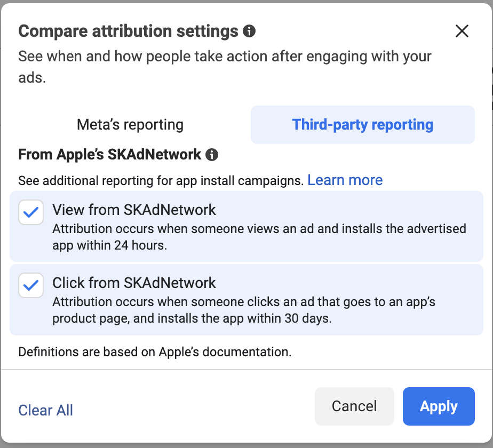Uncheck Click from SKAdNetwork checkbox

point(31,285)
